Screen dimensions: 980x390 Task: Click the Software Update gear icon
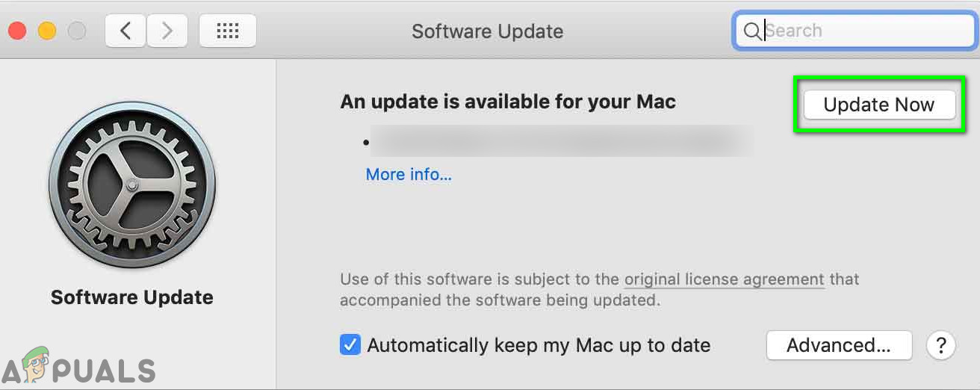tap(132, 184)
